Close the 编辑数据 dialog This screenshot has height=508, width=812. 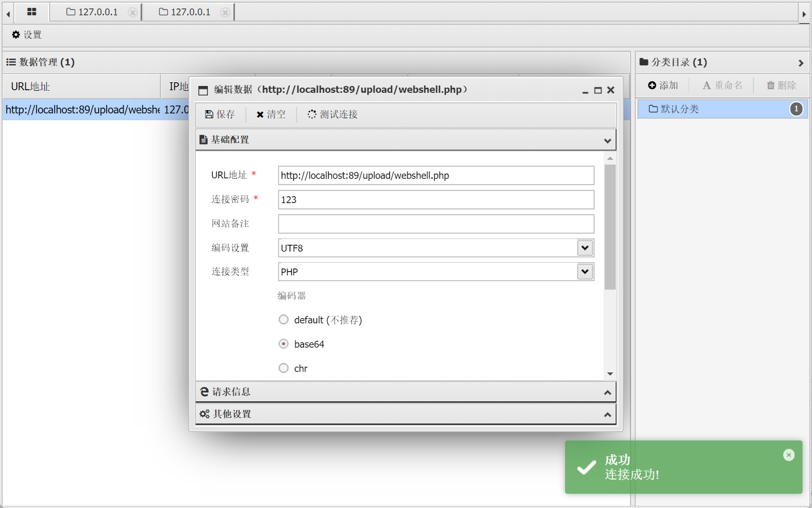point(610,90)
